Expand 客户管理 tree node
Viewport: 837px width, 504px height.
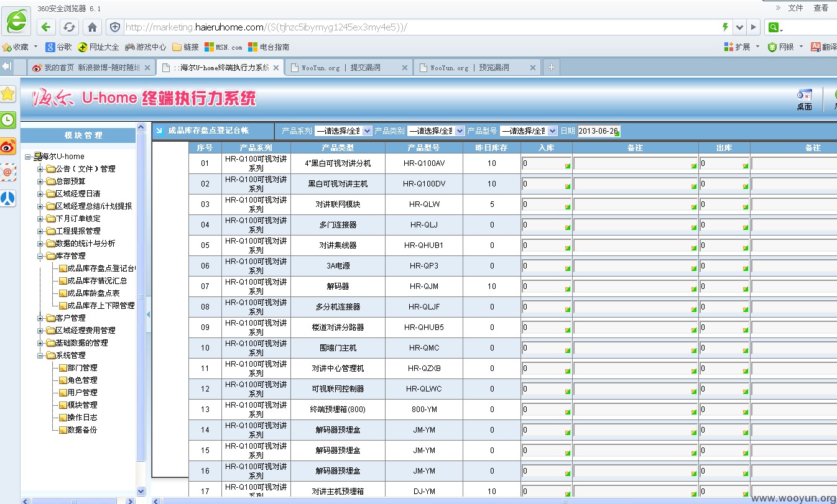(x=40, y=318)
